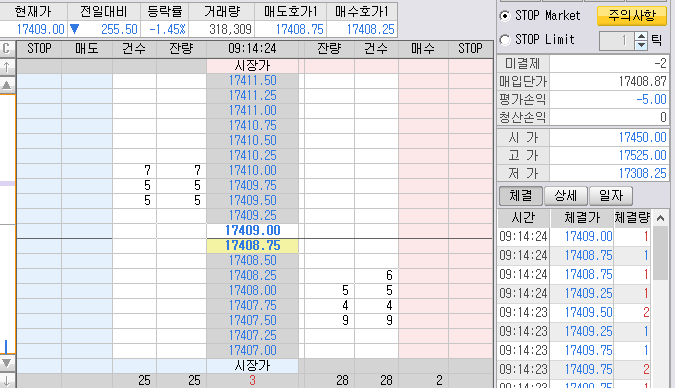Click the red total 3 under the ladder

tap(252, 381)
